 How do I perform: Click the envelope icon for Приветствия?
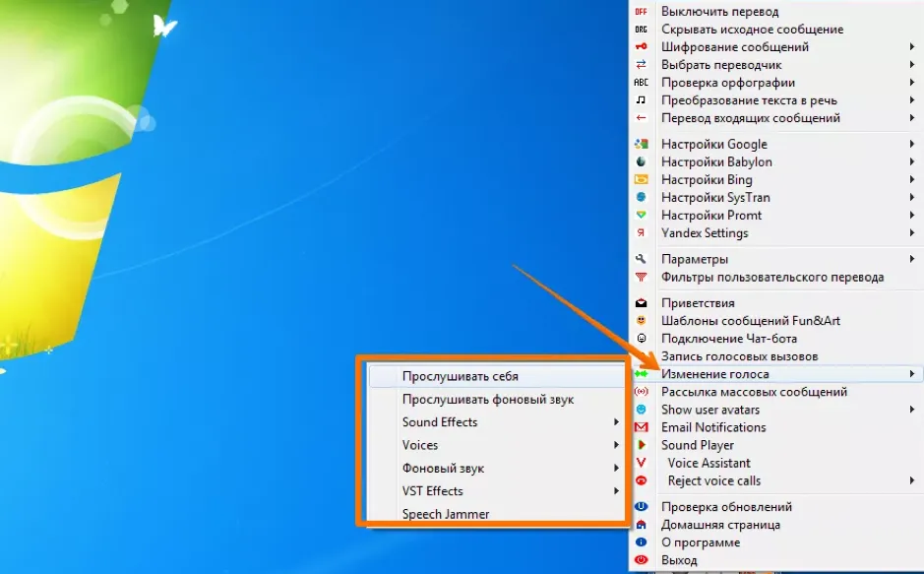[641, 303]
